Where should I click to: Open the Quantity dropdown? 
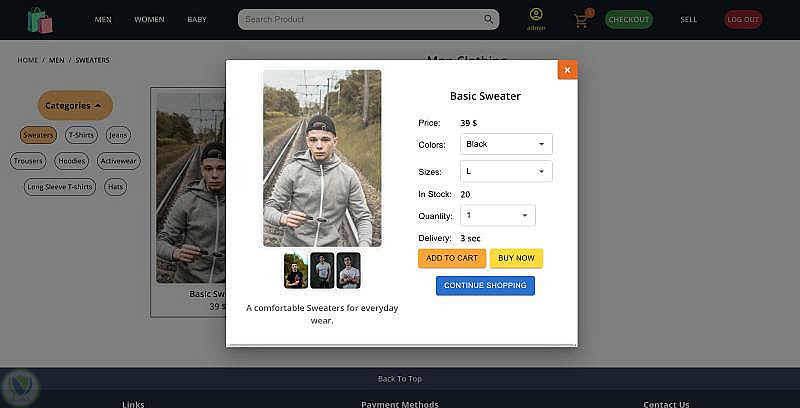[497, 215]
